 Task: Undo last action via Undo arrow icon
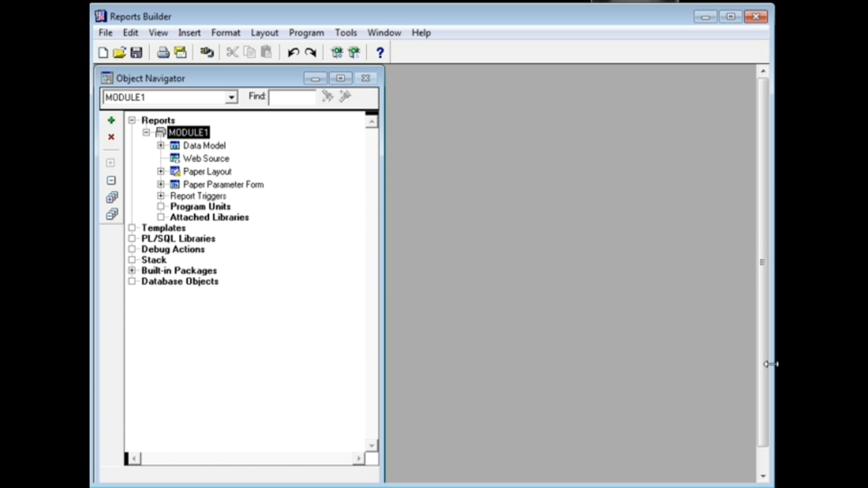click(x=293, y=52)
